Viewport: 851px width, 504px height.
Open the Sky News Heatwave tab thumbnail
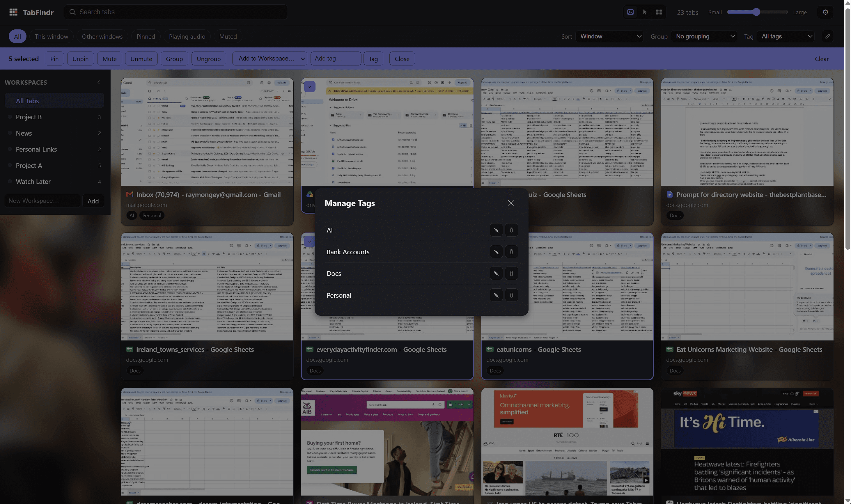[x=747, y=441]
